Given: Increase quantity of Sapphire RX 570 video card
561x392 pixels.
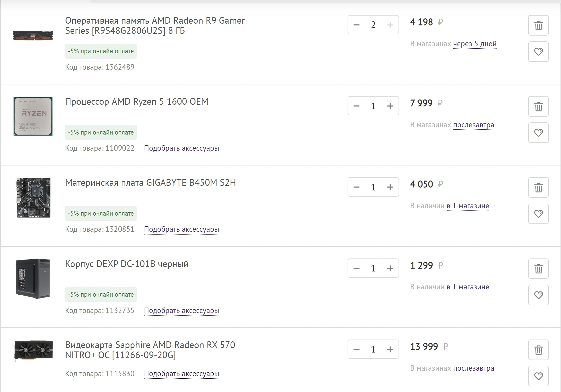Looking at the screenshot, I should point(390,349).
